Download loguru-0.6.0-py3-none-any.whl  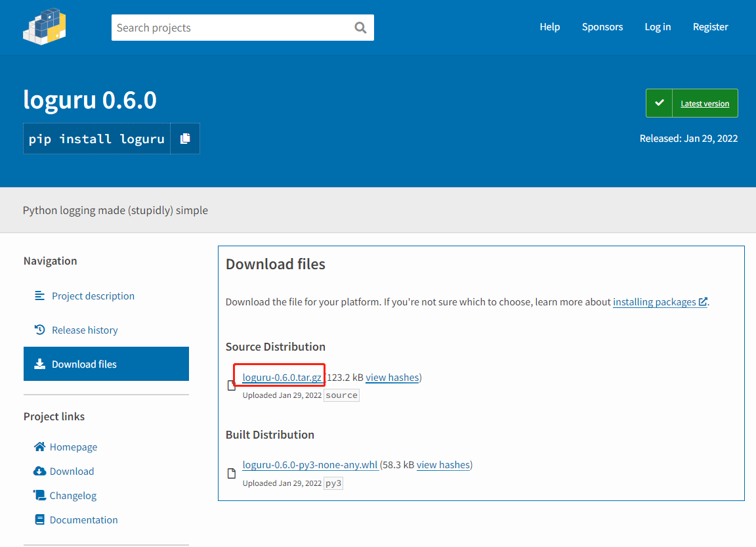click(x=310, y=464)
